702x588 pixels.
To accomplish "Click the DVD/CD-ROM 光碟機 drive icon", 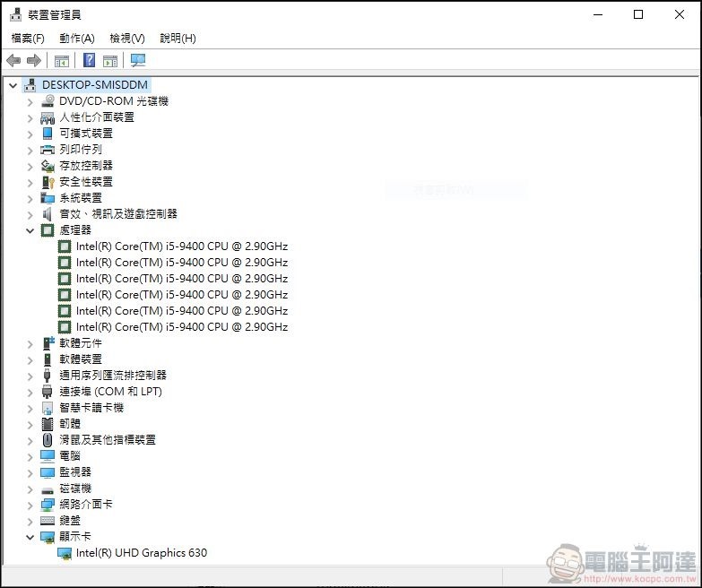I will click(48, 101).
